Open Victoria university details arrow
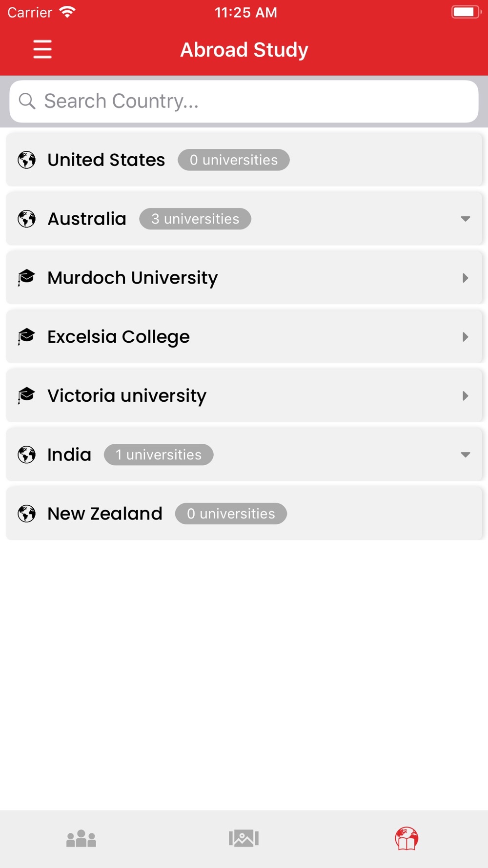Screen dimensions: 488x868 (466, 396)
